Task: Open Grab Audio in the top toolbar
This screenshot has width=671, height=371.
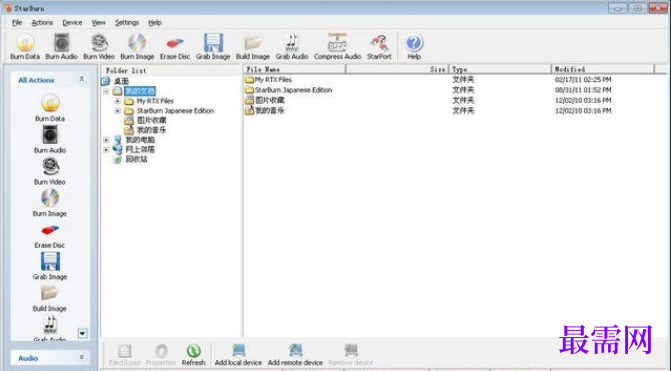Action: (292, 47)
